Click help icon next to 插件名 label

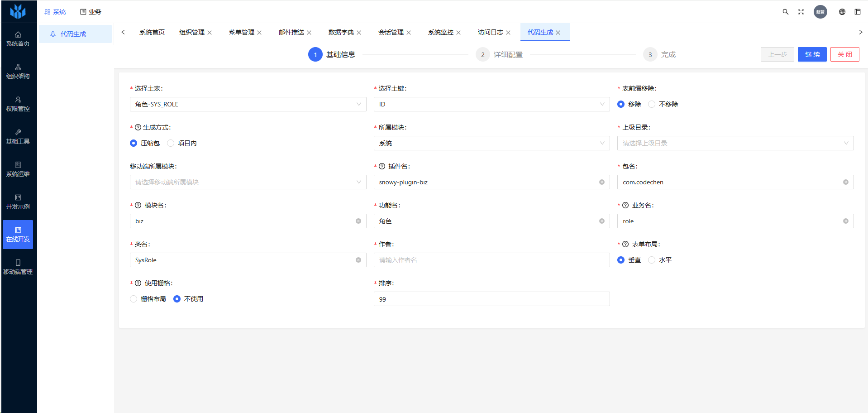[x=382, y=166]
